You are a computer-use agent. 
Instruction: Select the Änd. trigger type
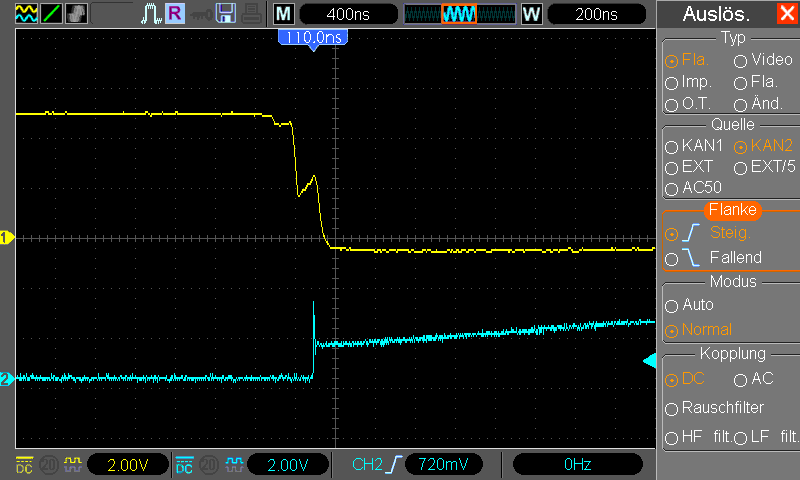point(758,104)
